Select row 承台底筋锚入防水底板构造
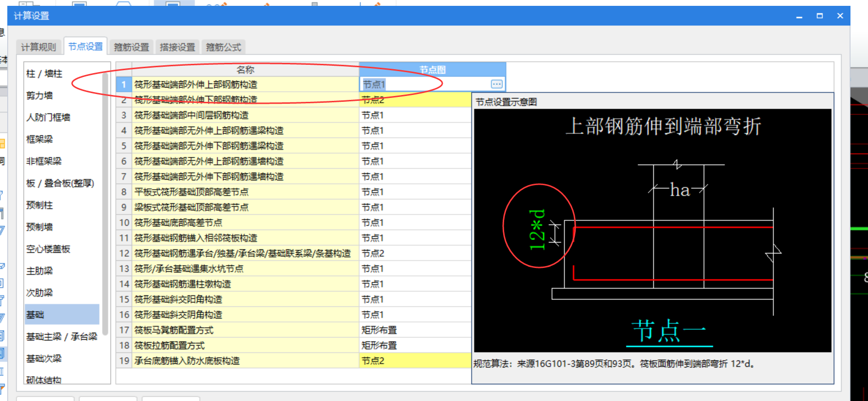This screenshot has width=868, height=401. (245, 361)
